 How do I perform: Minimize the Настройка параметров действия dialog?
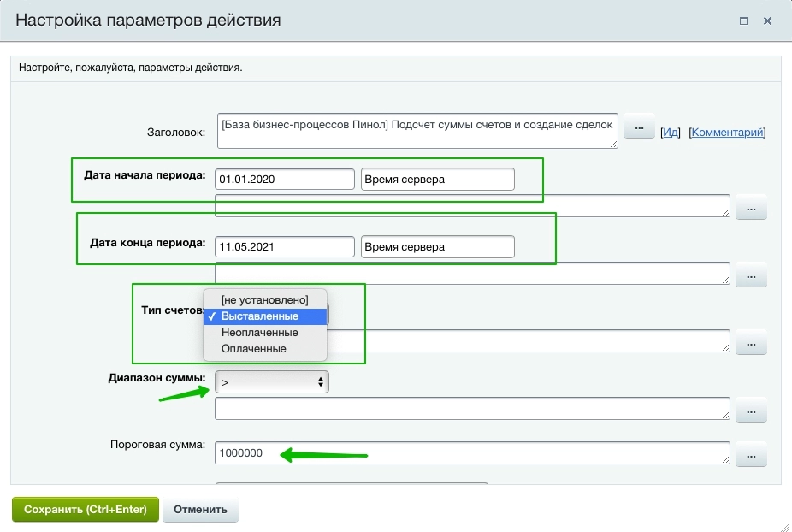tap(743, 21)
